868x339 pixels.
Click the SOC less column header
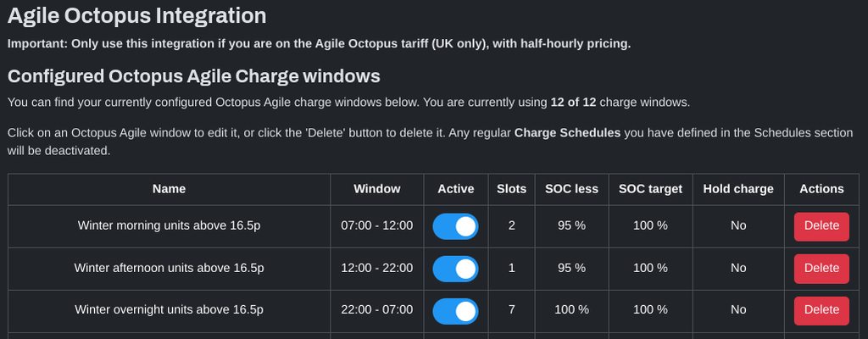click(571, 189)
